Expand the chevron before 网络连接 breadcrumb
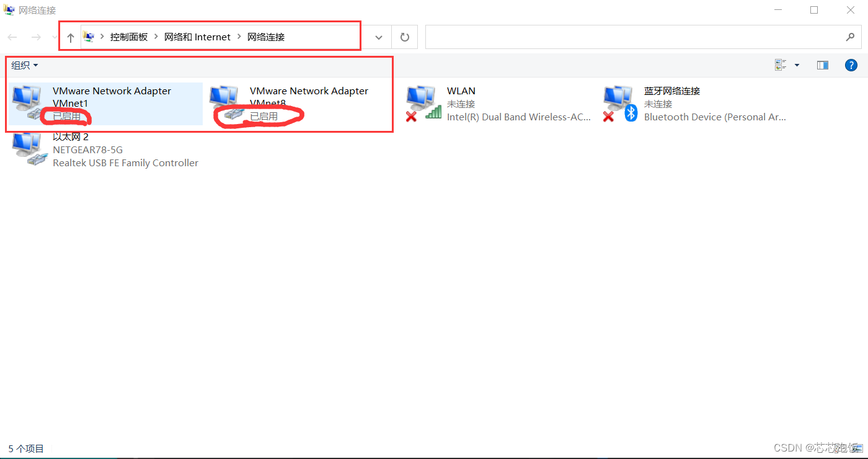 (x=239, y=37)
